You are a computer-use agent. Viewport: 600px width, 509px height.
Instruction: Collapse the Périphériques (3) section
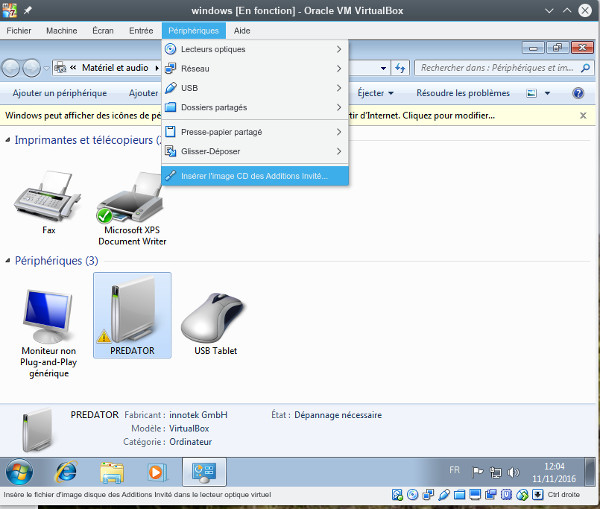(x=8, y=260)
